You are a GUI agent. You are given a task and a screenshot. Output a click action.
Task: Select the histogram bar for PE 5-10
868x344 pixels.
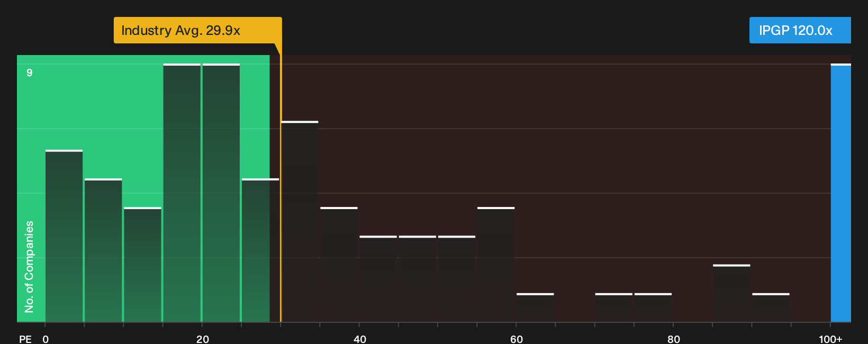coord(103,250)
